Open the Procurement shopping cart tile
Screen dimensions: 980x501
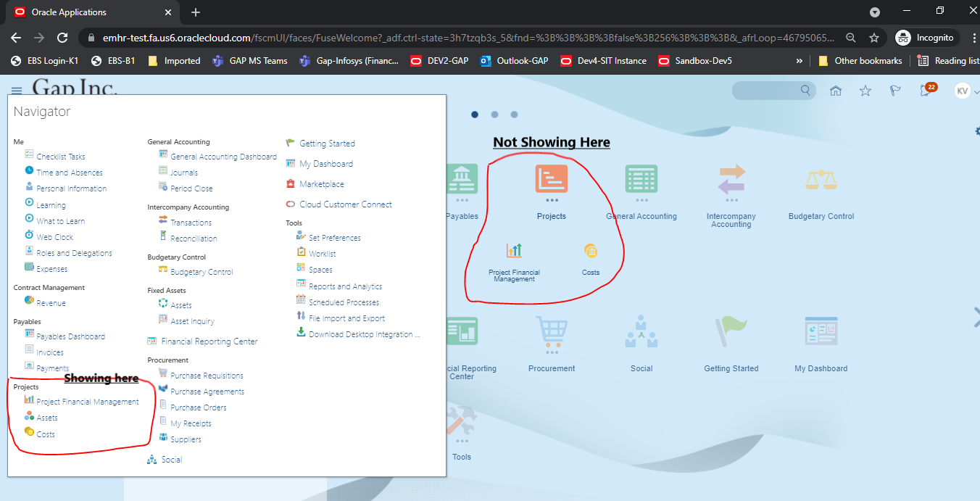551,331
